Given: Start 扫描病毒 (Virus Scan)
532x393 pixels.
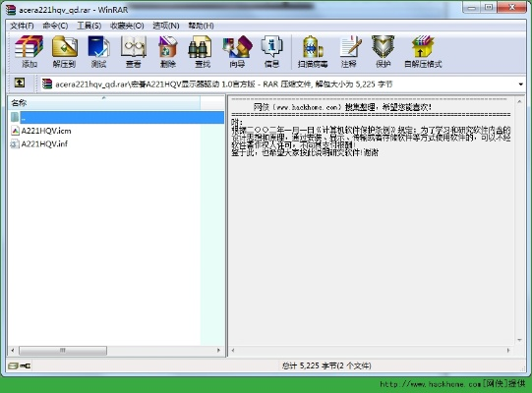Looking at the screenshot, I should tap(313, 51).
